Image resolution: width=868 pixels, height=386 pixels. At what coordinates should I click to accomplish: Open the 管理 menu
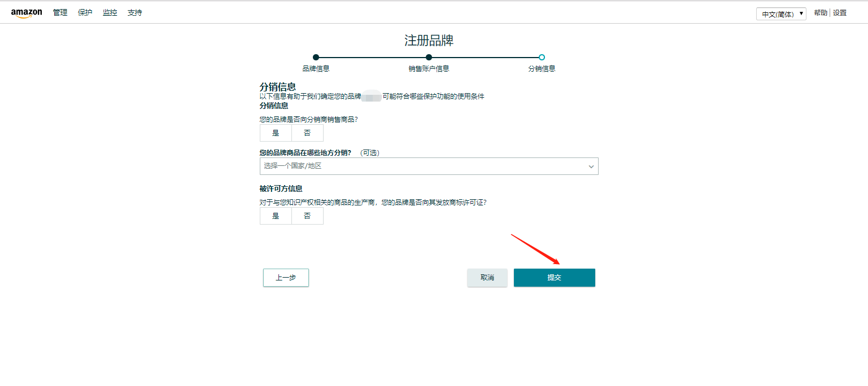60,12
